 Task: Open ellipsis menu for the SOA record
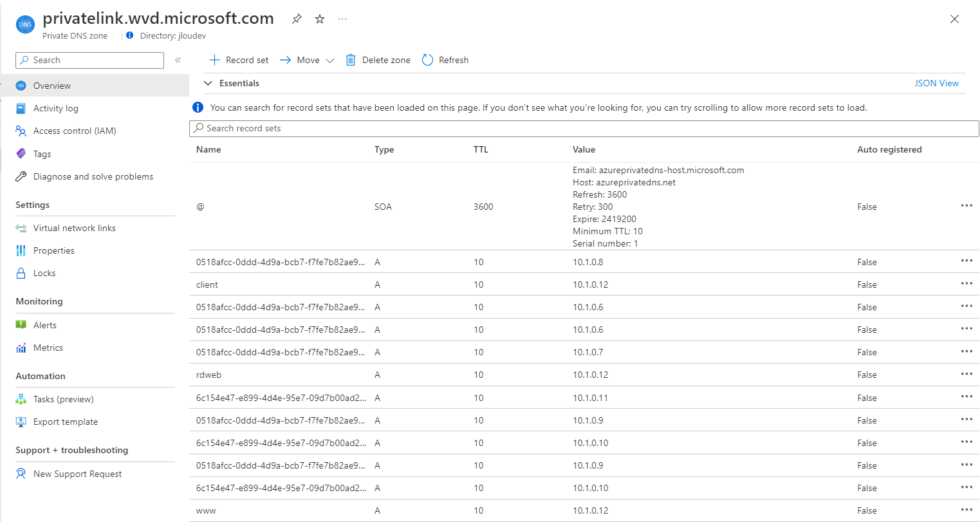pos(966,206)
